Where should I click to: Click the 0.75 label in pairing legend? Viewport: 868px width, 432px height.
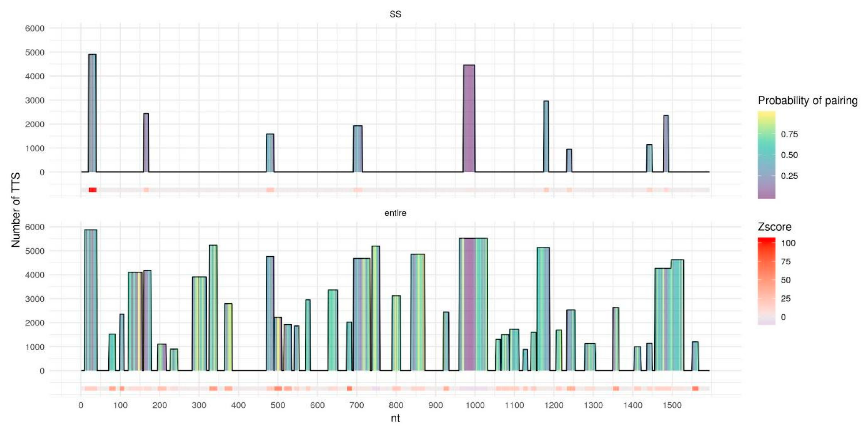[789, 134]
